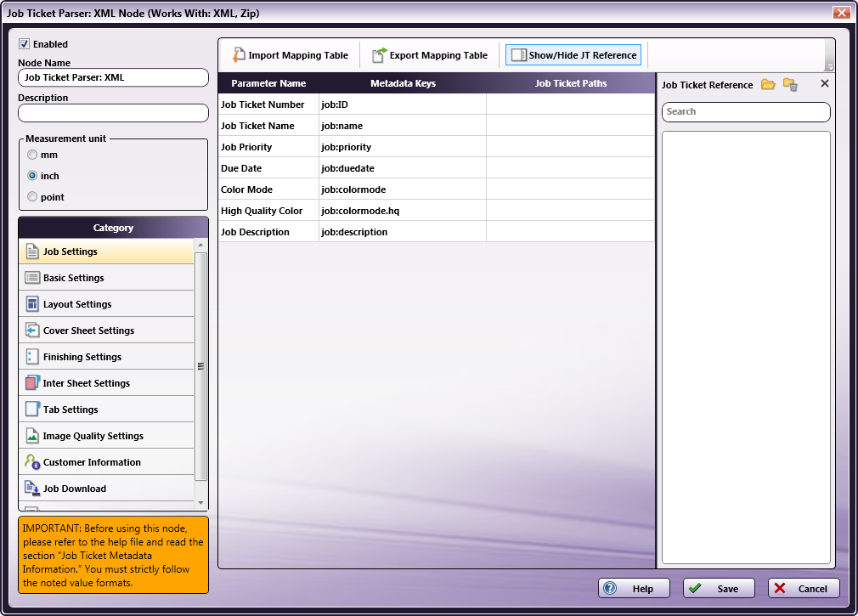
Task: Click Job Ticket Paths cell for Job Ticket Number
Action: pyautogui.click(x=571, y=104)
